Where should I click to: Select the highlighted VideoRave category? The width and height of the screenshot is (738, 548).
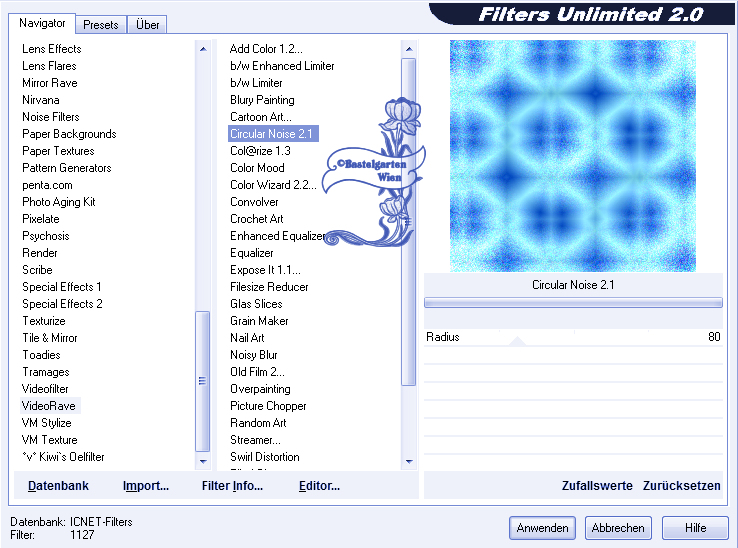[48, 406]
